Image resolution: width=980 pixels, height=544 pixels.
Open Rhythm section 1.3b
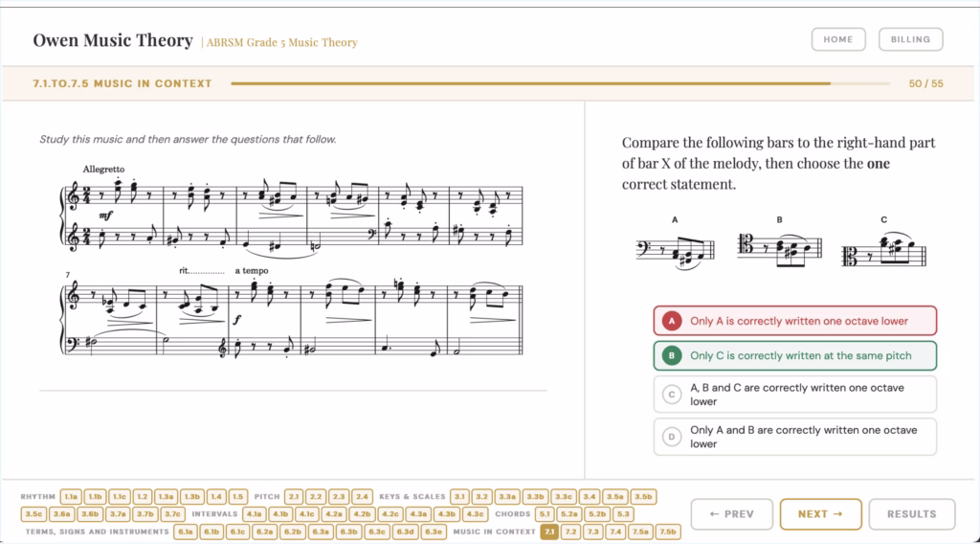(x=191, y=496)
